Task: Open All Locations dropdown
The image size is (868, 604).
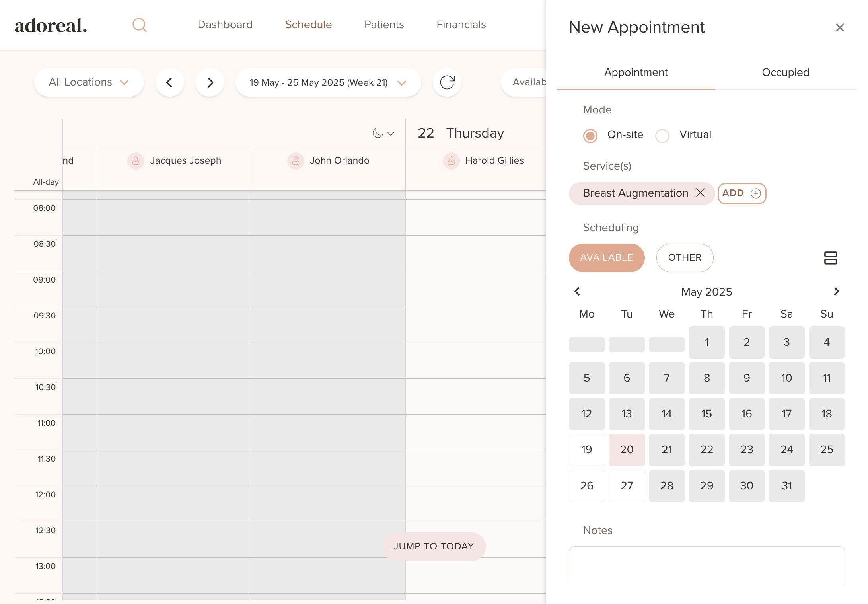Action: [x=89, y=82]
